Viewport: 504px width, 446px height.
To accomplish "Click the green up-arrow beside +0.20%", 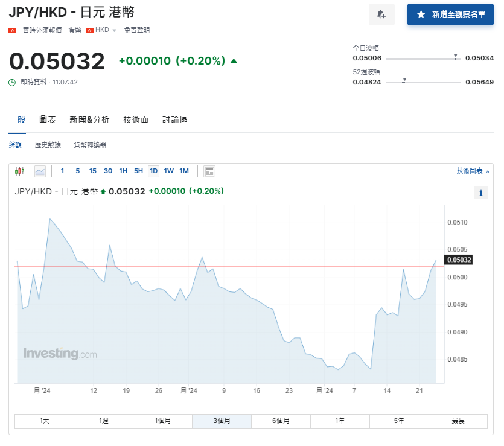I will click(x=234, y=61).
